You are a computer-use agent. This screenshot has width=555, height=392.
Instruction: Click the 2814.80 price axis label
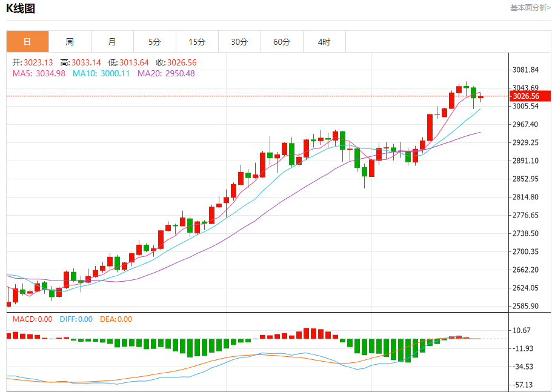[x=526, y=197]
